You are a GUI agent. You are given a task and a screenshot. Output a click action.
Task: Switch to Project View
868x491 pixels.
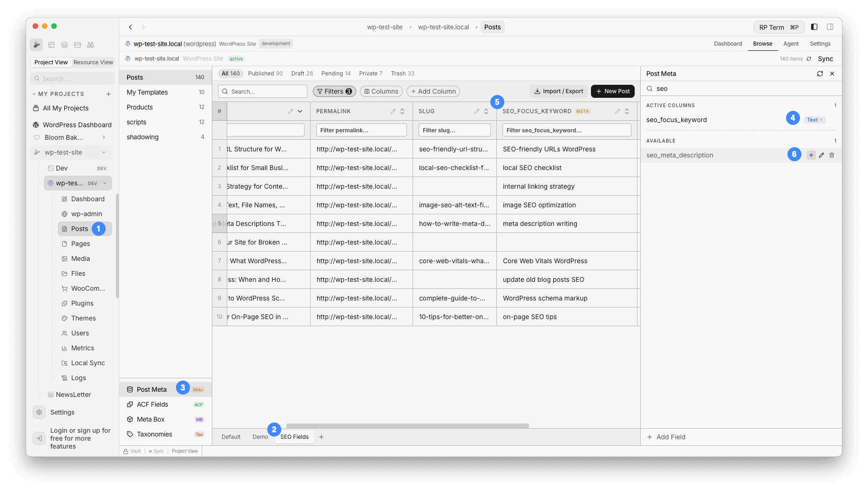coord(51,62)
